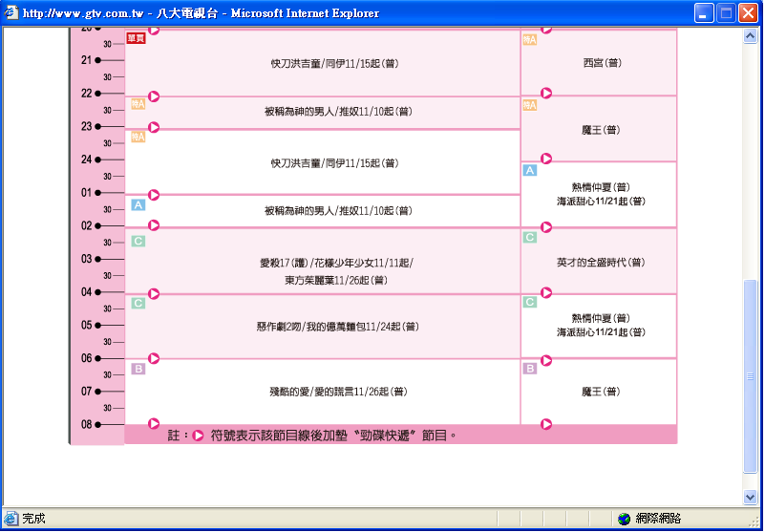This screenshot has width=765, height=532.
Task: Click the play arrow at 06:00 above 殘酷的愛
Action: (154, 358)
